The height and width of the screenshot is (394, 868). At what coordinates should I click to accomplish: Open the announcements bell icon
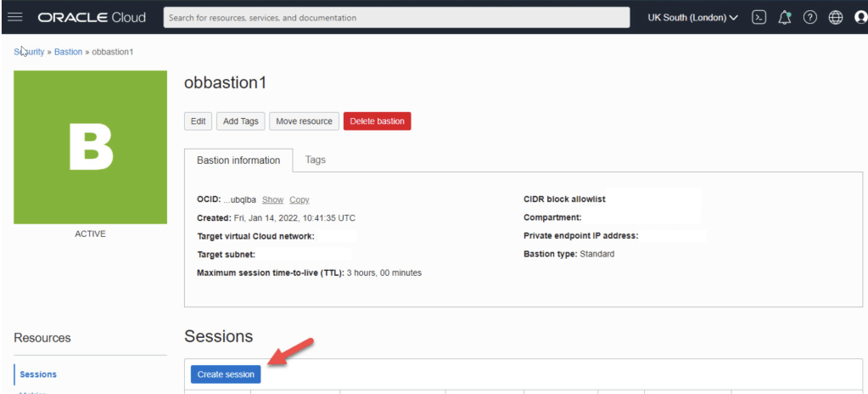coord(785,17)
